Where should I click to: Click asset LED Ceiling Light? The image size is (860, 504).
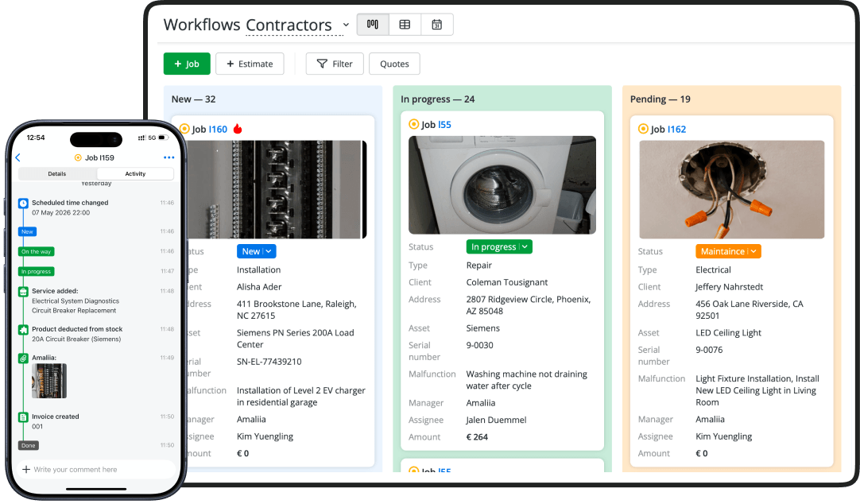[728, 333]
